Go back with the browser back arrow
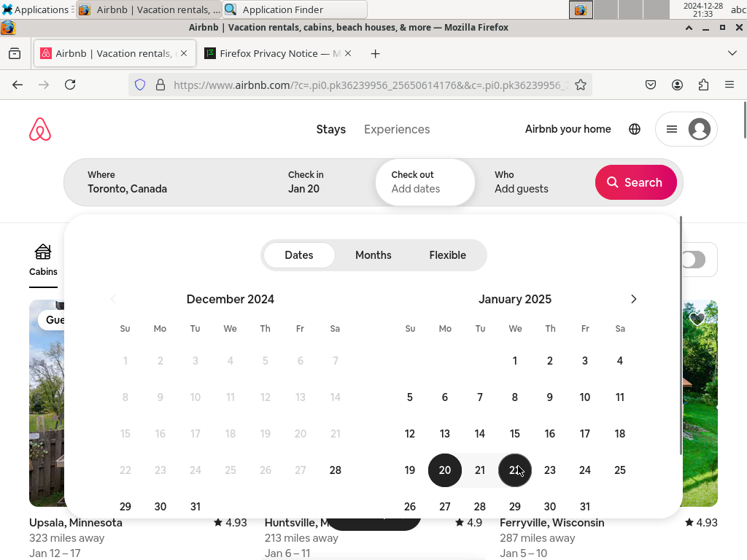Viewport: 747px width, 560px height. pyautogui.click(x=18, y=85)
